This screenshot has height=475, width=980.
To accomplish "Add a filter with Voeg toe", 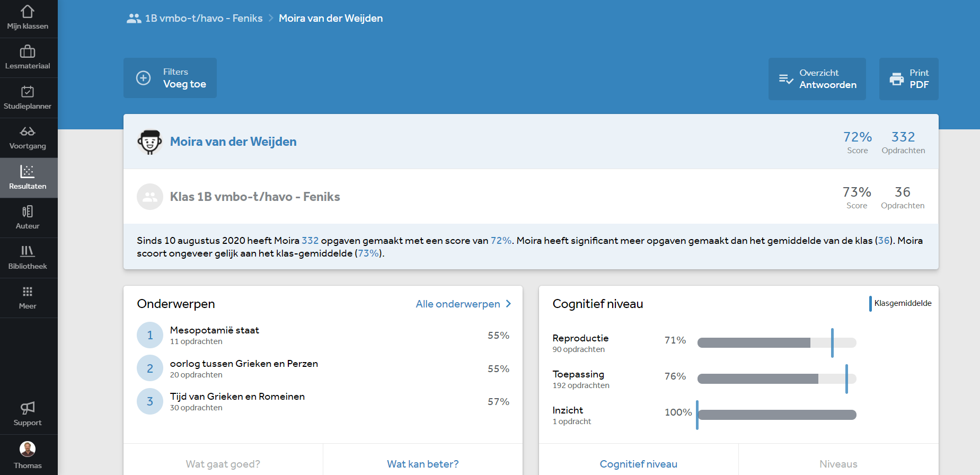I will click(x=170, y=78).
